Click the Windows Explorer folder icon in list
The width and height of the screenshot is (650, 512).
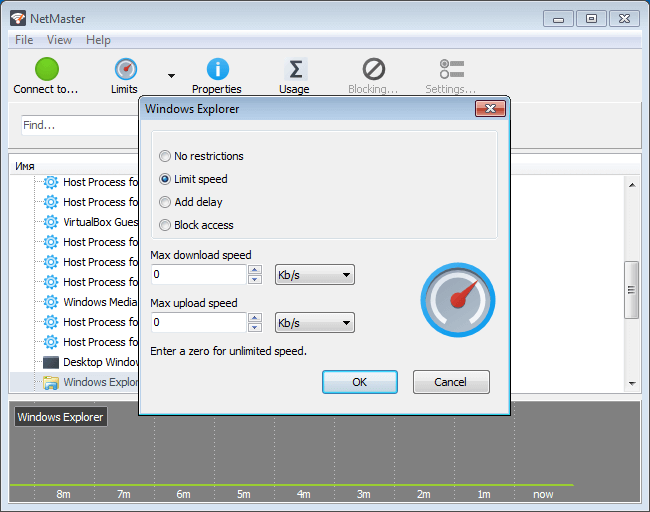pos(51,383)
